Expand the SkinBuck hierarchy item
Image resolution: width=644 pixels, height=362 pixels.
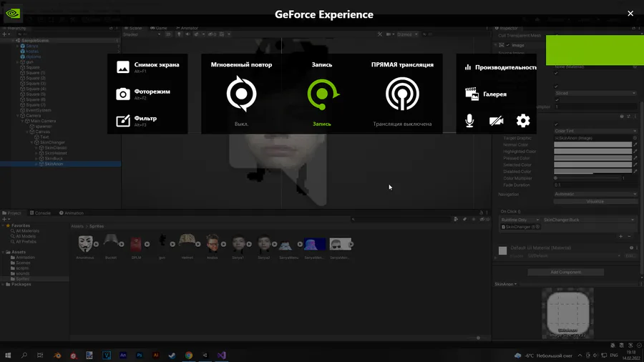pyautogui.click(x=36, y=158)
